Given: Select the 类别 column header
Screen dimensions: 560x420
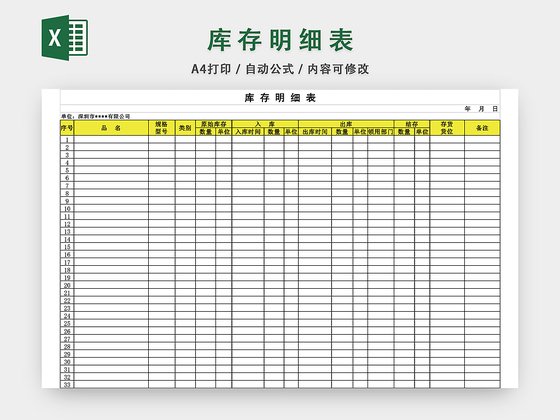Looking at the screenshot, I should pyautogui.click(x=185, y=128).
